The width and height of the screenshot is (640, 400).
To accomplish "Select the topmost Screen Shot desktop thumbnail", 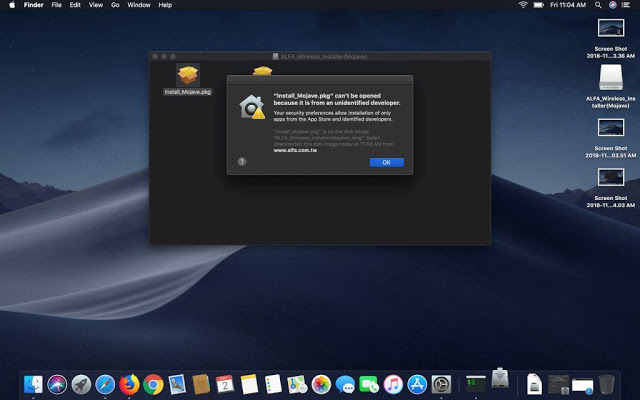I will click(x=612, y=28).
